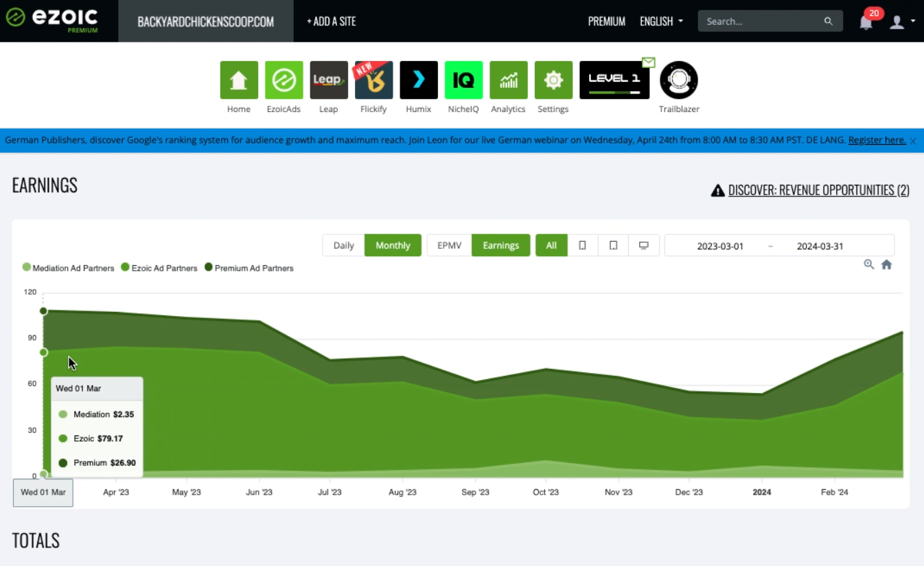Open the Home dashboard icon
This screenshot has height=566, width=924.
point(239,80)
